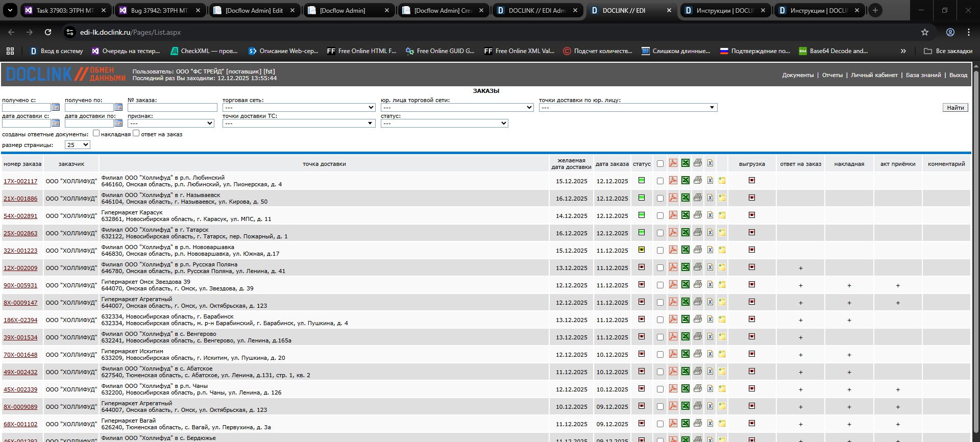Select the checkbox for order 45X-002339

tap(660, 389)
